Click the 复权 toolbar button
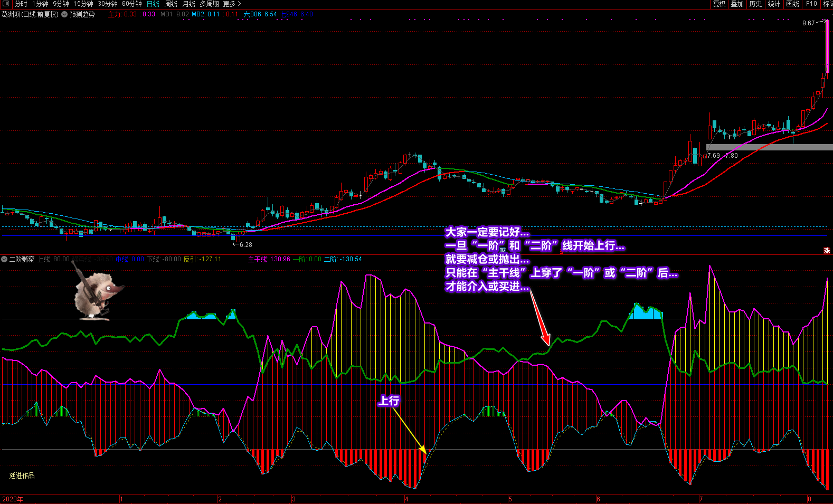This screenshot has height=504, width=833. pyautogui.click(x=719, y=4)
